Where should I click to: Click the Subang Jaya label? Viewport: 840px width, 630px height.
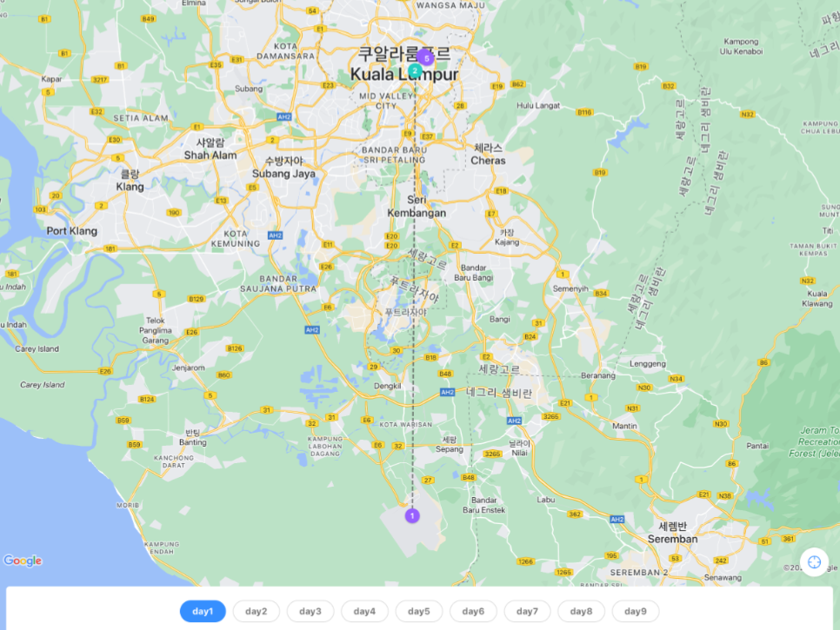(284, 168)
